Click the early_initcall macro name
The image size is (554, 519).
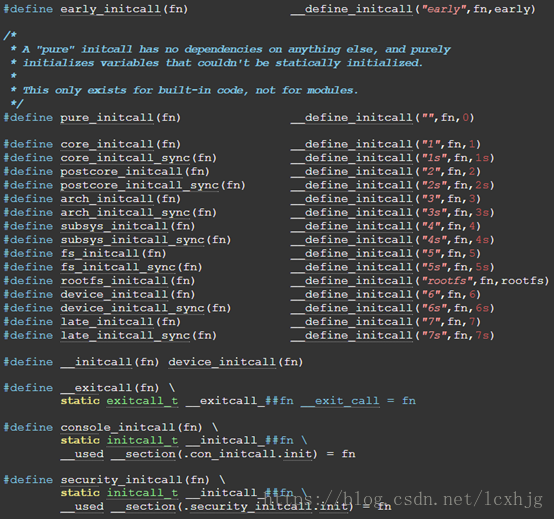[x=111, y=9]
